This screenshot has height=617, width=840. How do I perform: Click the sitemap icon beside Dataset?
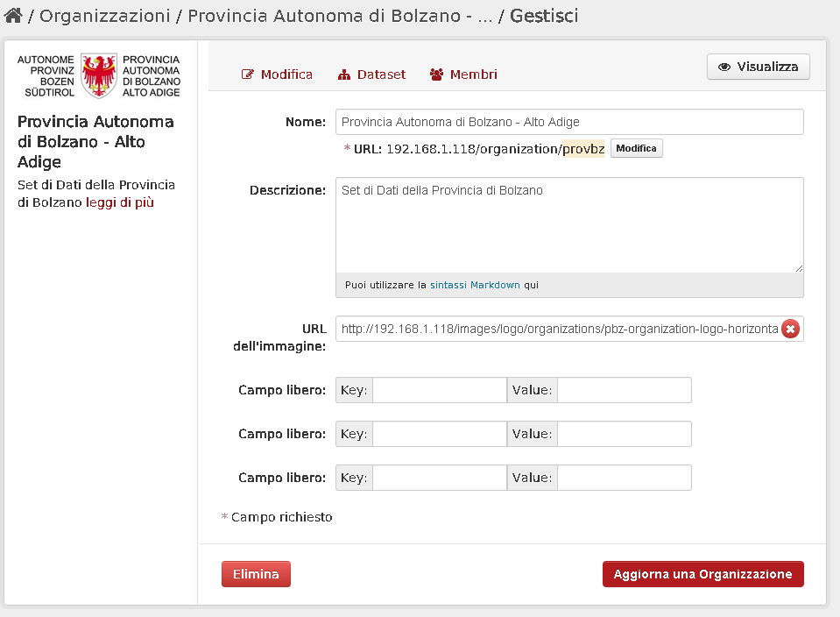(344, 74)
